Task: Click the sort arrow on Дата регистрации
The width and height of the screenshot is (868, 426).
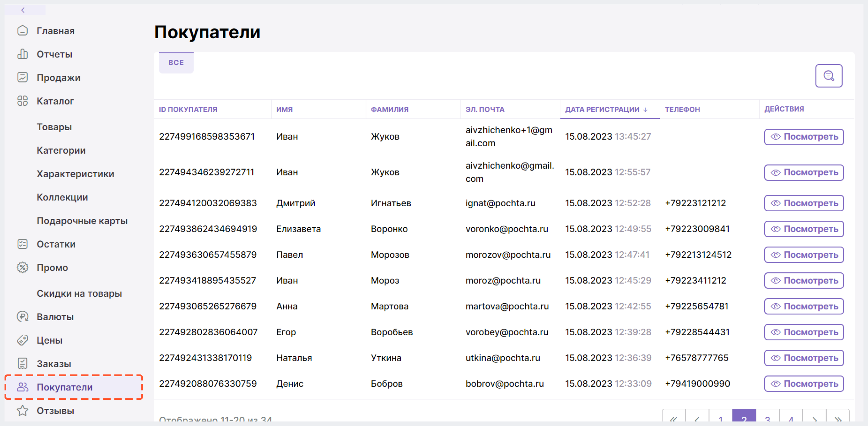Action: (x=645, y=109)
